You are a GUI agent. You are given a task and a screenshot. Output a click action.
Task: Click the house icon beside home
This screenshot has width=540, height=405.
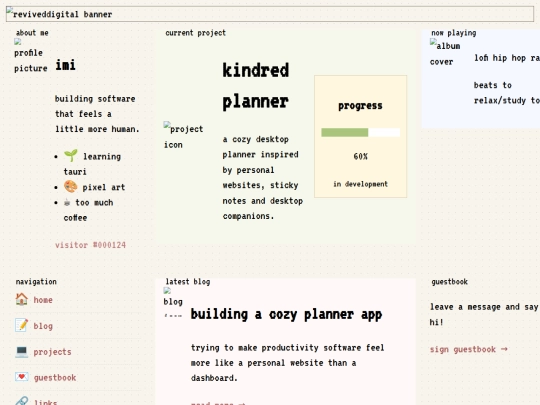pos(21,299)
